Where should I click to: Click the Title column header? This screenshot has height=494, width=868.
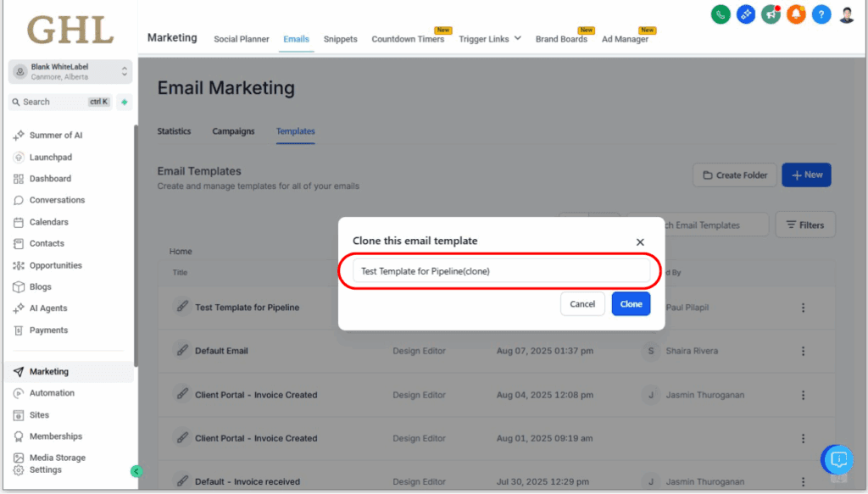pyautogui.click(x=180, y=272)
